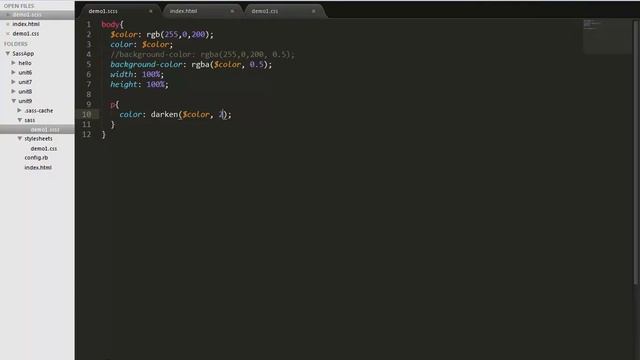
Task: Close index.html from the Open Files list
Action: click(x=8, y=24)
